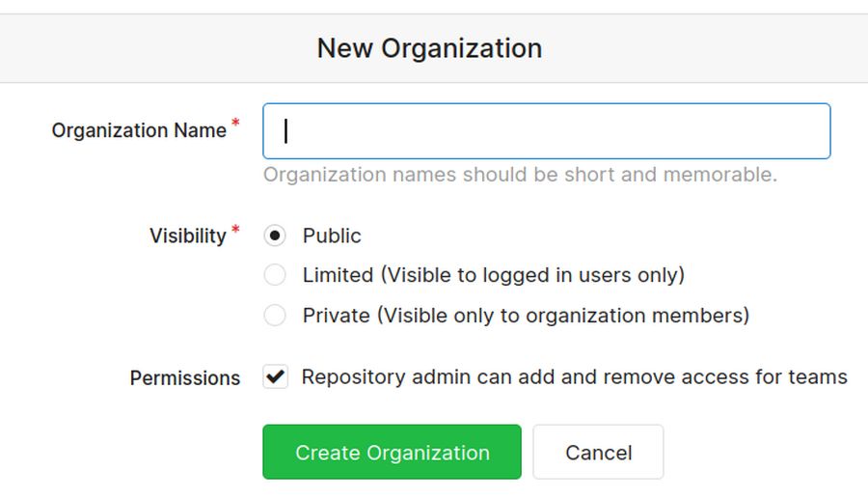Click the Organization Name text field

(x=546, y=131)
